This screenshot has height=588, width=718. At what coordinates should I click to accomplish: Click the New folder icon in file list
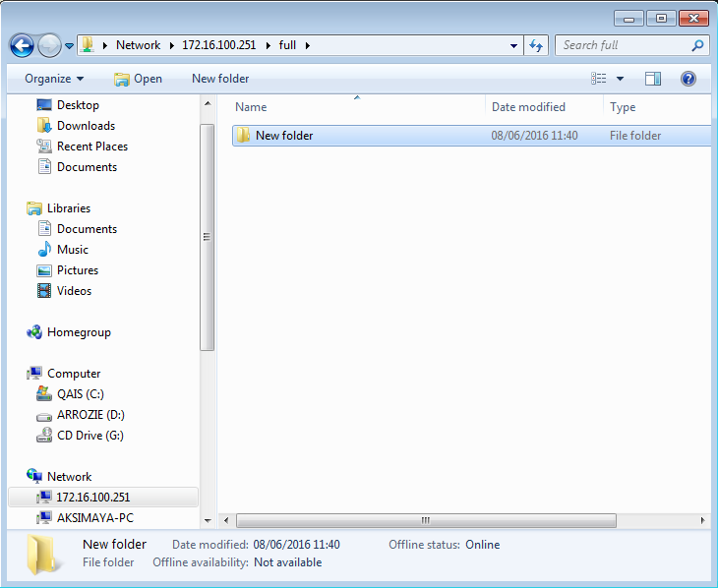click(243, 135)
